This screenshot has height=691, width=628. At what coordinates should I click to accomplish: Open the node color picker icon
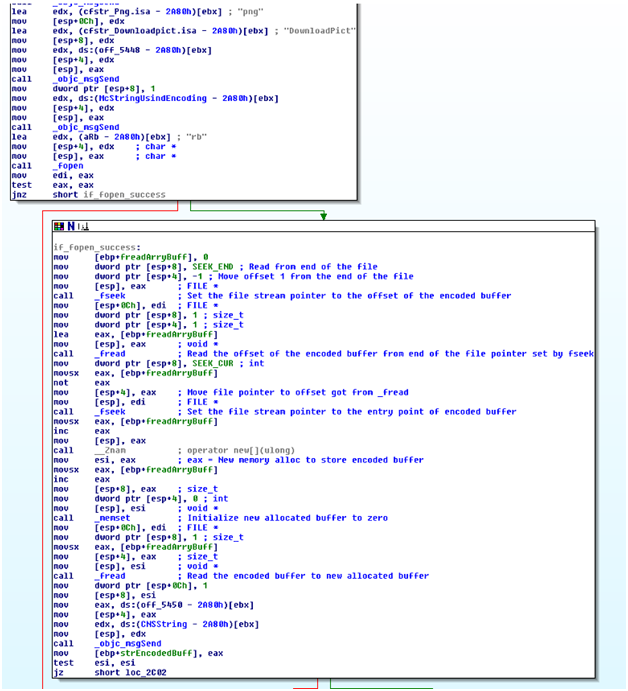[59, 227]
